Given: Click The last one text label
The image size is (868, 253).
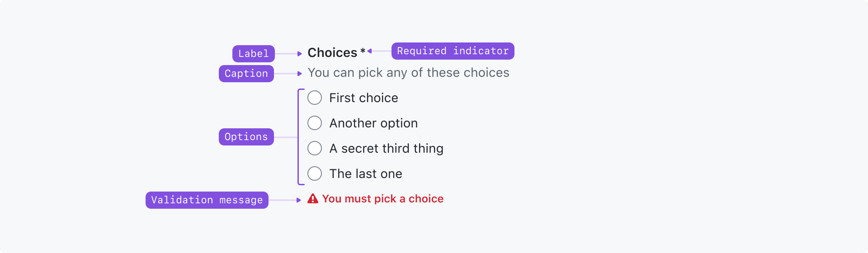Looking at the screenshot, I should 366,174.
